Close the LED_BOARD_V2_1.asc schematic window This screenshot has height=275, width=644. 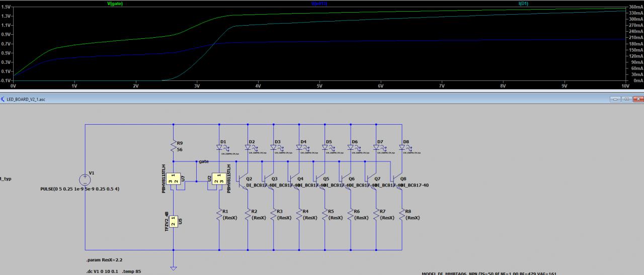pos(638,99)
